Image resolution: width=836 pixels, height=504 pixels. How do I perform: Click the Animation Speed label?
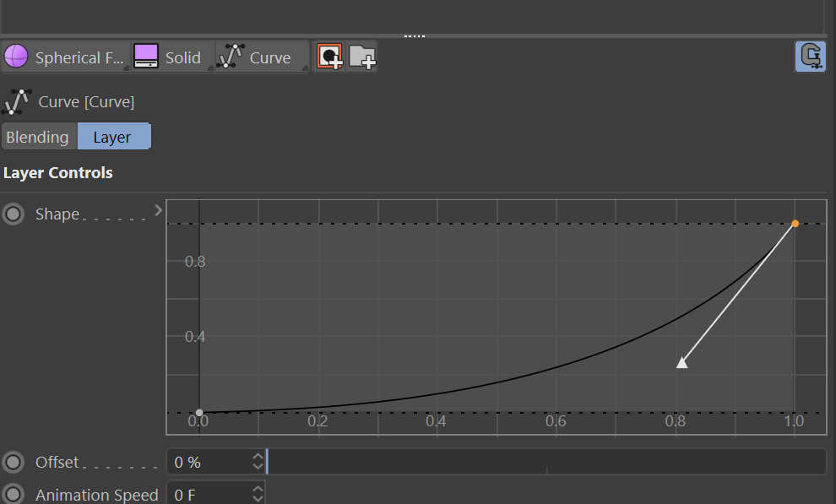point(96,495)
